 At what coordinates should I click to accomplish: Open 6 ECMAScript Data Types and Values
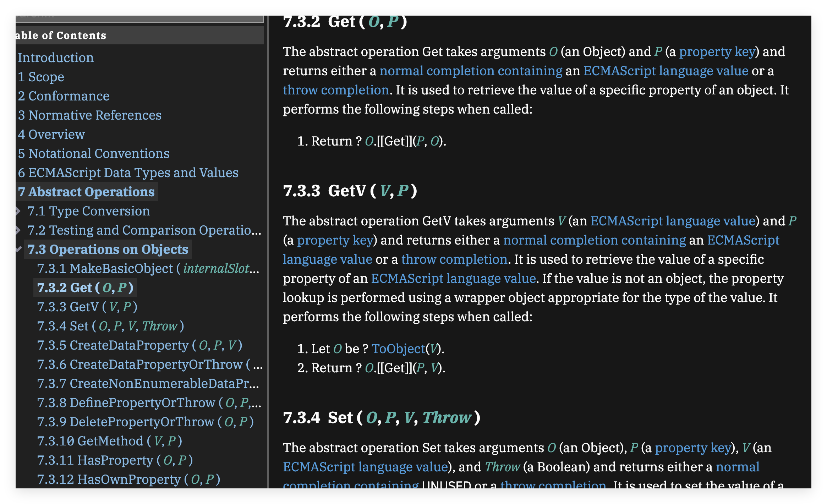[128, 173]
